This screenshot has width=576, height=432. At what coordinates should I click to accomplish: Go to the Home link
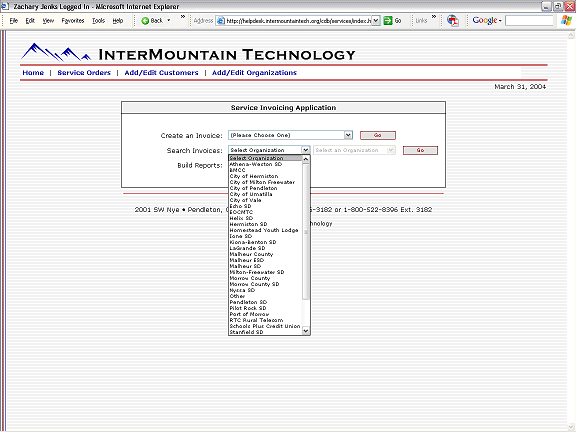(x=33, y=73)
